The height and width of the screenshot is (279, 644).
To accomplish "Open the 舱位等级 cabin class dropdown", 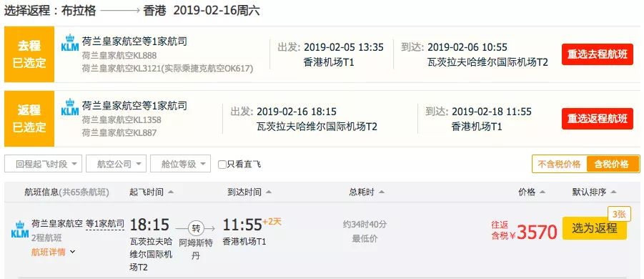I will pos(181,164).
